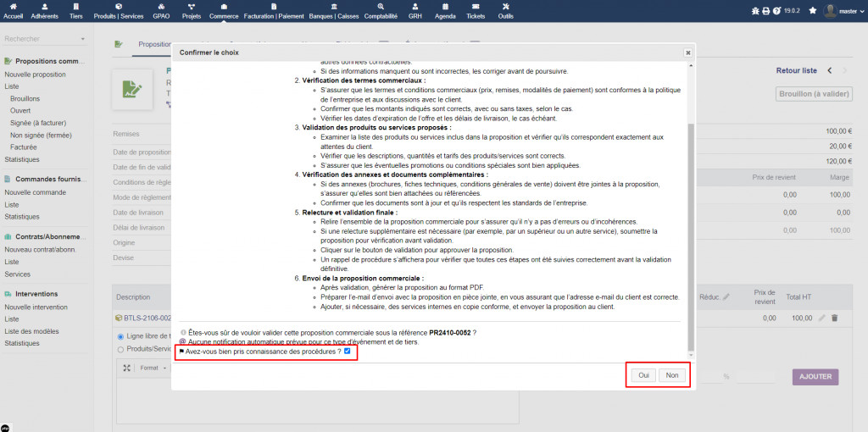Image resolution: width=868 pixels, height=432 pixels.
Task: Open Nouvelle commande in sidebar
Action: [36, 192]
